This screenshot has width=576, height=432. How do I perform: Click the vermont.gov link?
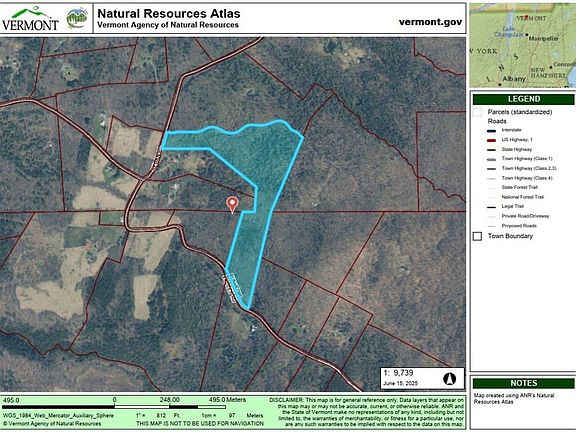(x=430, y=22)
